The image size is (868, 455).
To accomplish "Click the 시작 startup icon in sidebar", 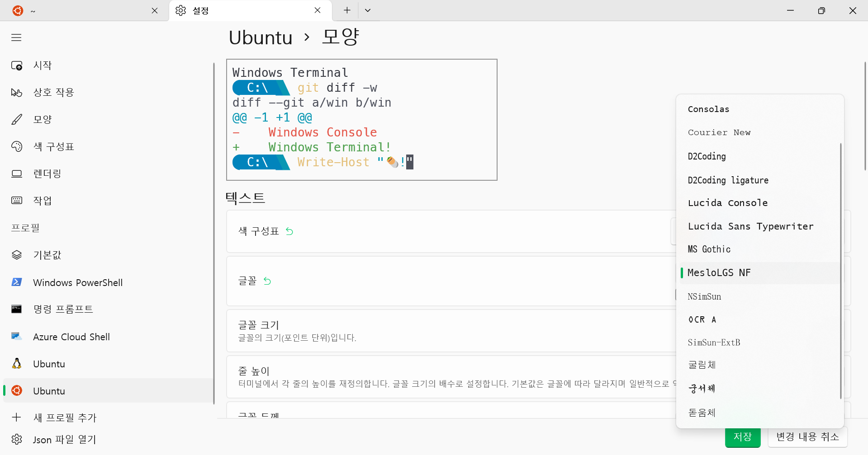I will (x=17, y=66).
